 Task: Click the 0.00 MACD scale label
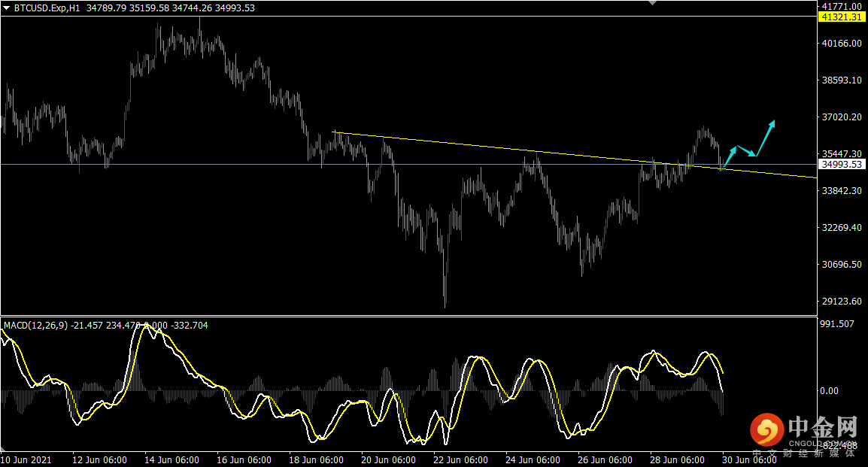click(x=829, y=391)
